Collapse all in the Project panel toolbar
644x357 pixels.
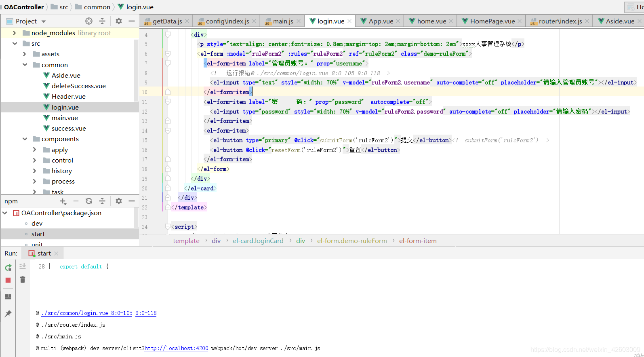pos(102,21)
